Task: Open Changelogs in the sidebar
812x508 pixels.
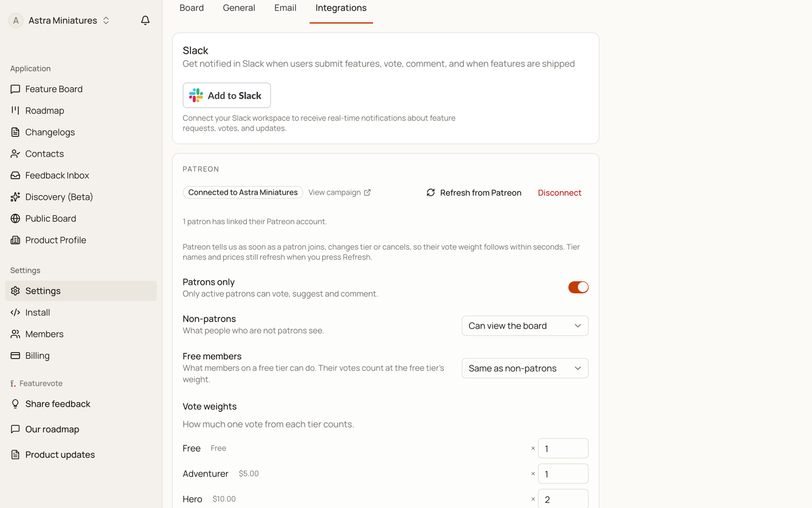Action: click(x=81, y=132)
